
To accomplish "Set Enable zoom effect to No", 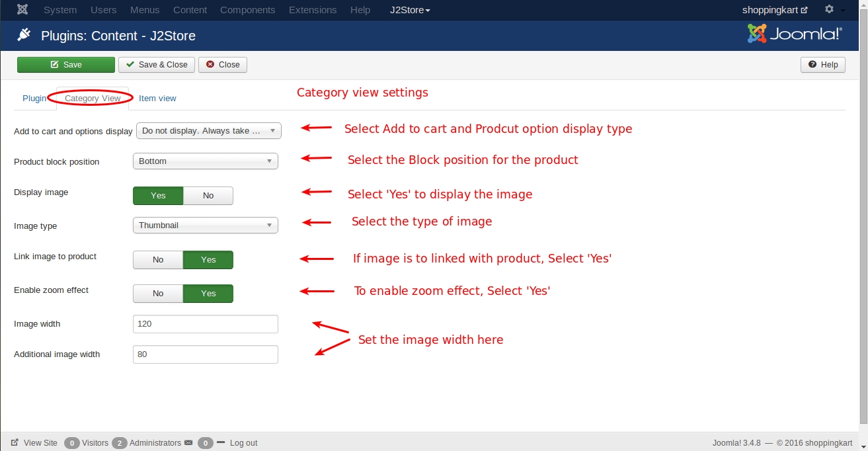I will point(158,294).
